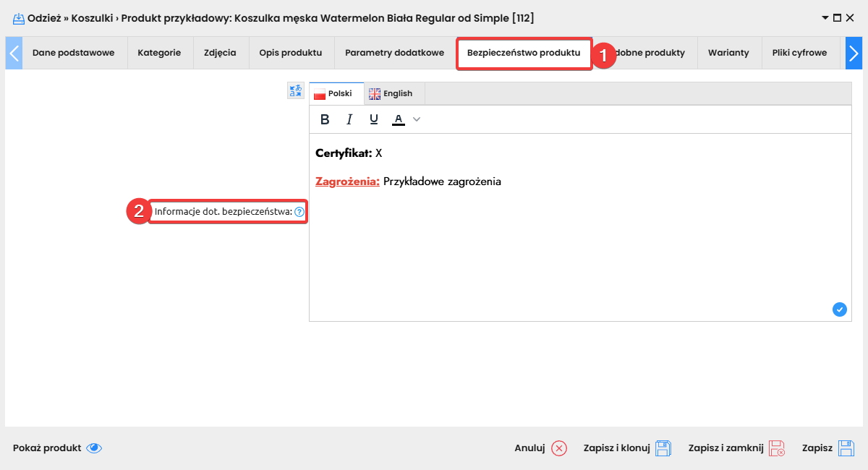Switch to the Kategorie tab
Image resolution: width=868 pixels, height=470 pixels.
(x=159, y=53)
